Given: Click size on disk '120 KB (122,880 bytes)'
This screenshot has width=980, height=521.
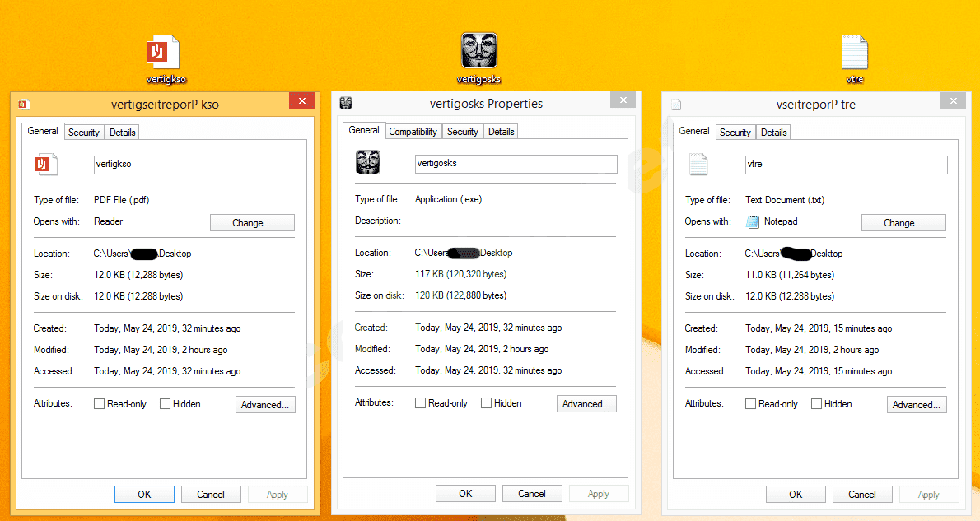Looking at the screenshot, I should point(460,295).
